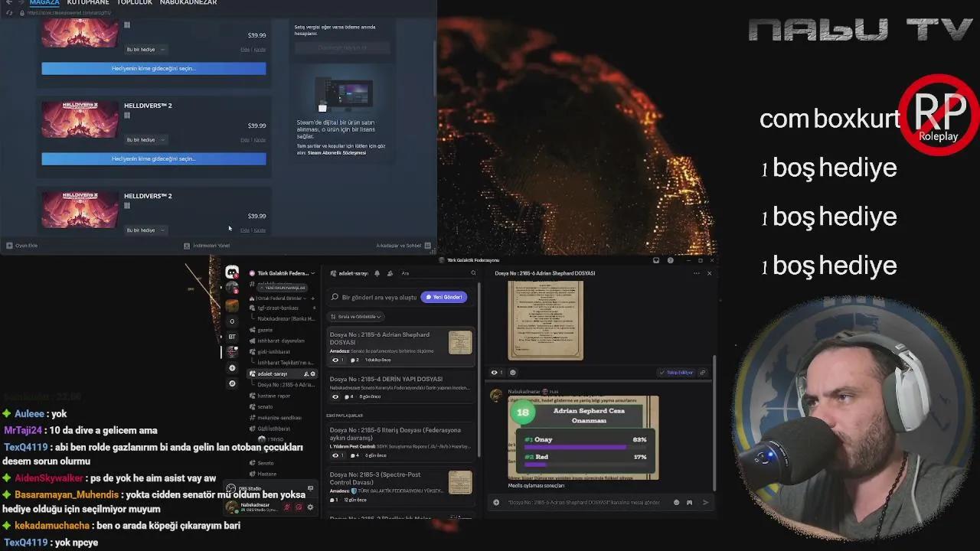This screenshot has width=980, height=551.
Task: Click 'Ekle' link on bottom cart item
Action: click(x=245, y=230)
